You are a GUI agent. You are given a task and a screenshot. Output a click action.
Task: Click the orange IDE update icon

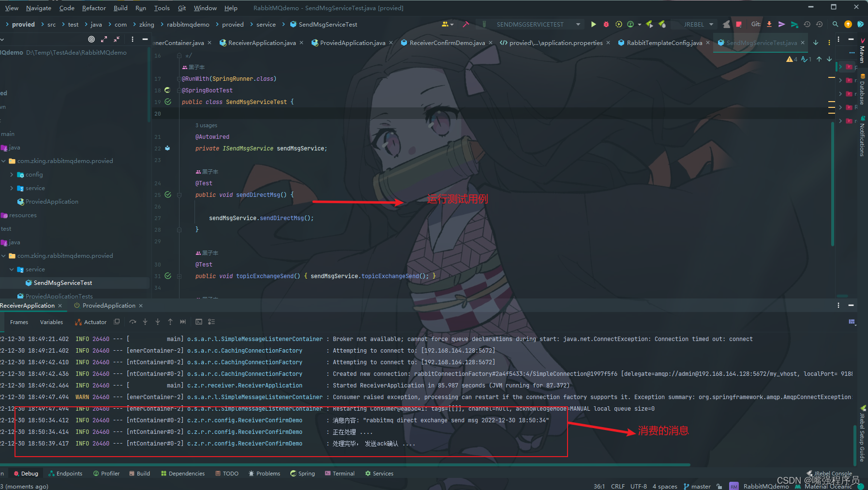pyautogui.click(x=848, y=24)
